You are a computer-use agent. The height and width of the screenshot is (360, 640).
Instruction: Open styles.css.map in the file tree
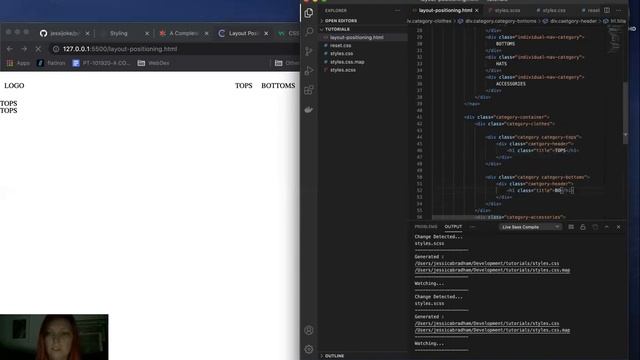click(x=347, y=62)
